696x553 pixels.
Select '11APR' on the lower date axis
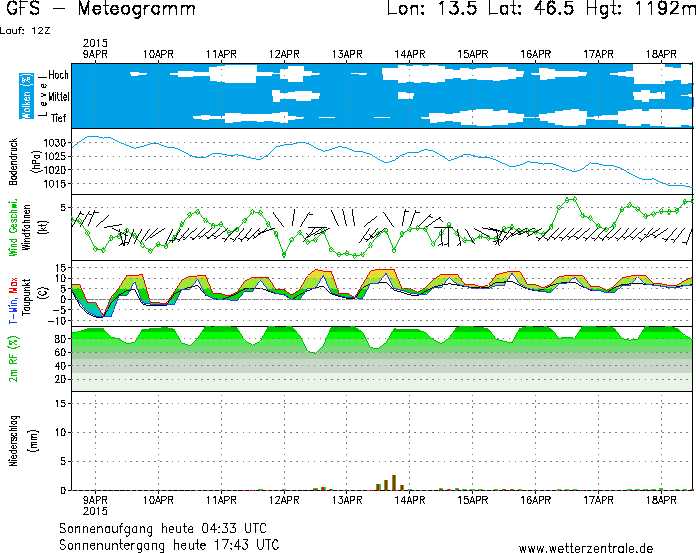(221, 500)
